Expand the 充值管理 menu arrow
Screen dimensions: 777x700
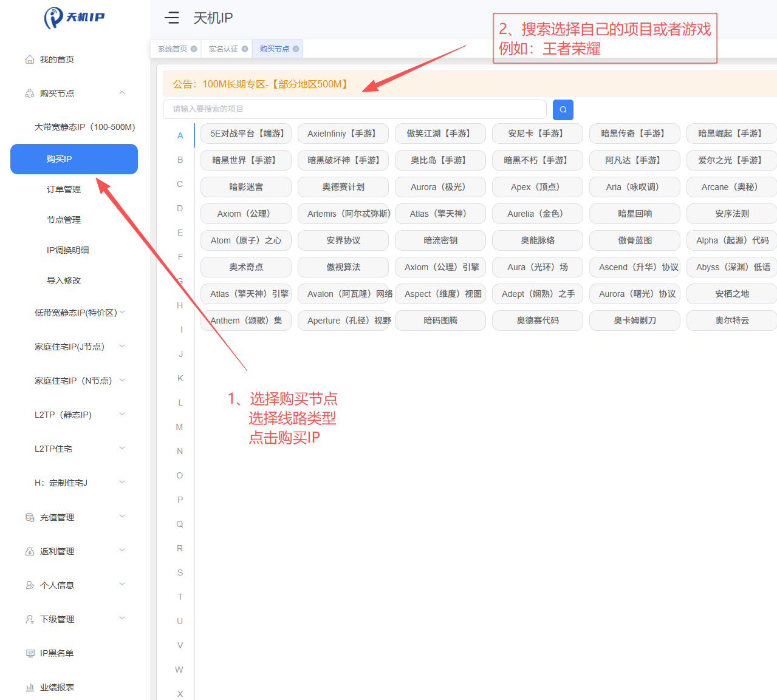(x=122, y=516)
